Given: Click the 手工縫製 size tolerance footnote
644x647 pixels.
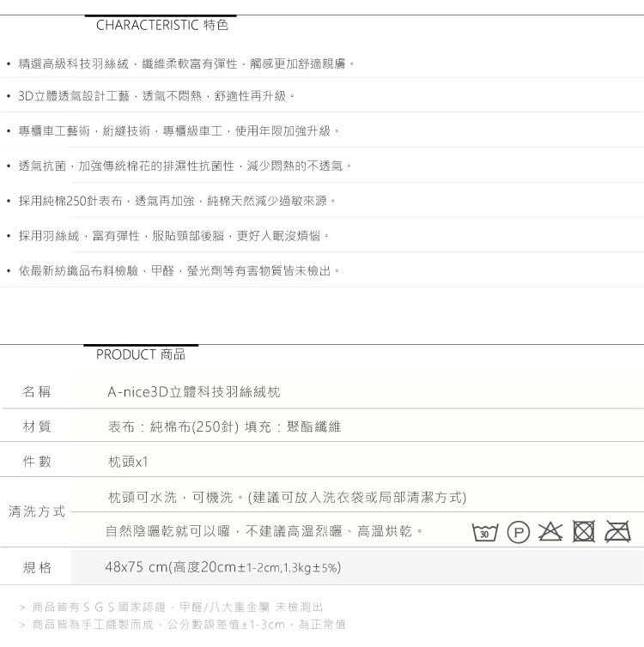Looking at the screenshot, I should [188, 625].
